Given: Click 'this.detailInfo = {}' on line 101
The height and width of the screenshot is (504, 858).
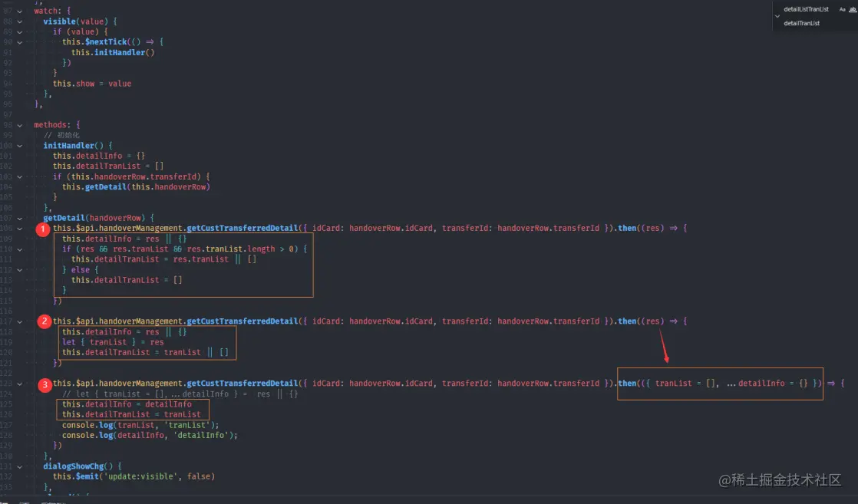Looking at the screenshot, I should coord(98,156).
